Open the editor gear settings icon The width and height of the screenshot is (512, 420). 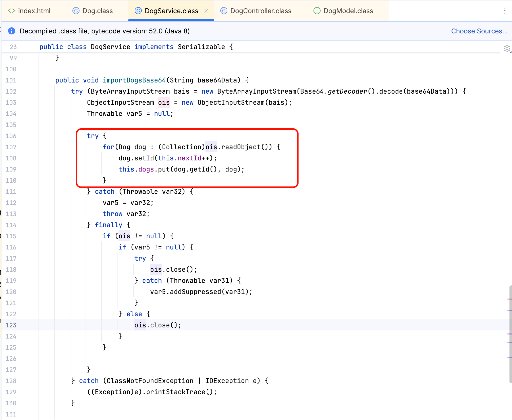coord(507,48)
